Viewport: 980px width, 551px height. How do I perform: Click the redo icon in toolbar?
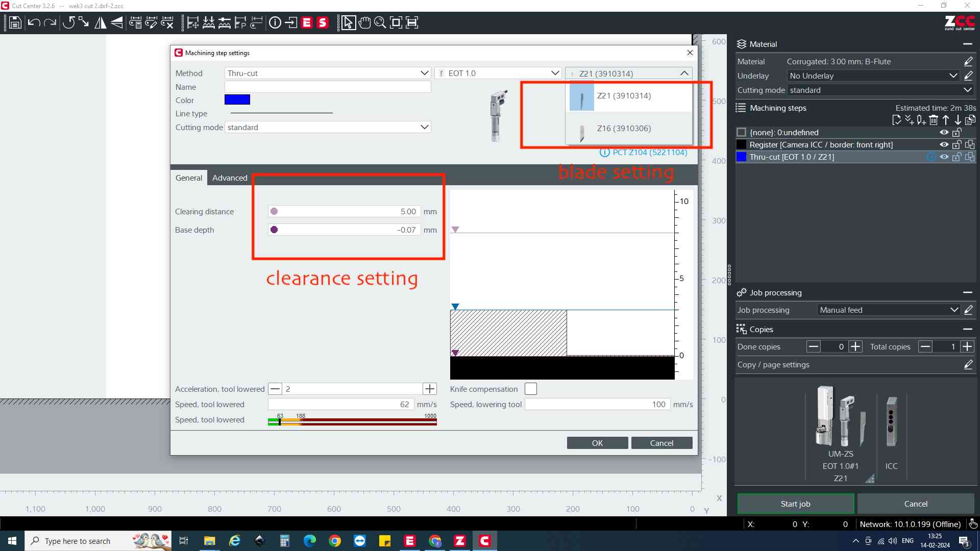pos(51,22)
